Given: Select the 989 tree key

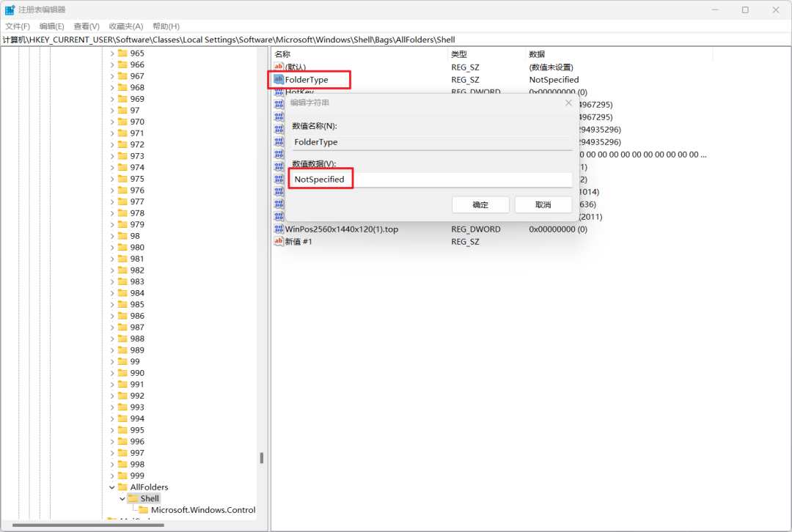Looking at the screenshot, I should point(137,350).
